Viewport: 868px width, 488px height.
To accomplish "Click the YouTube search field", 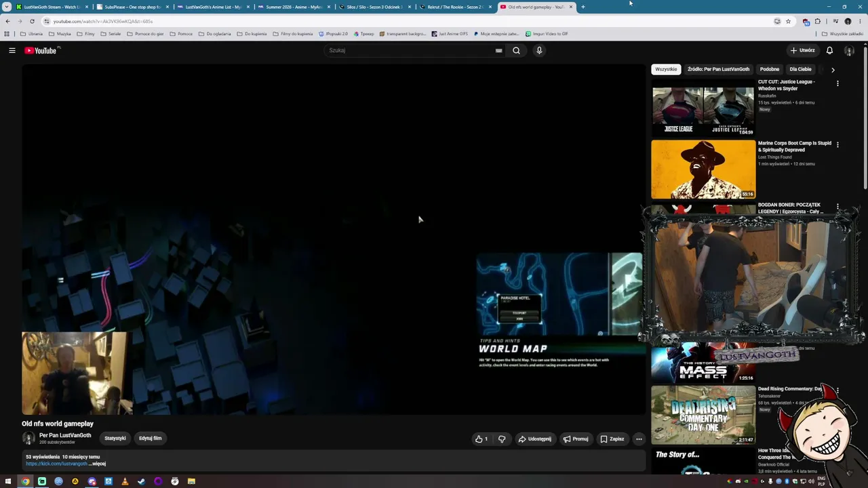I will 410,50.
